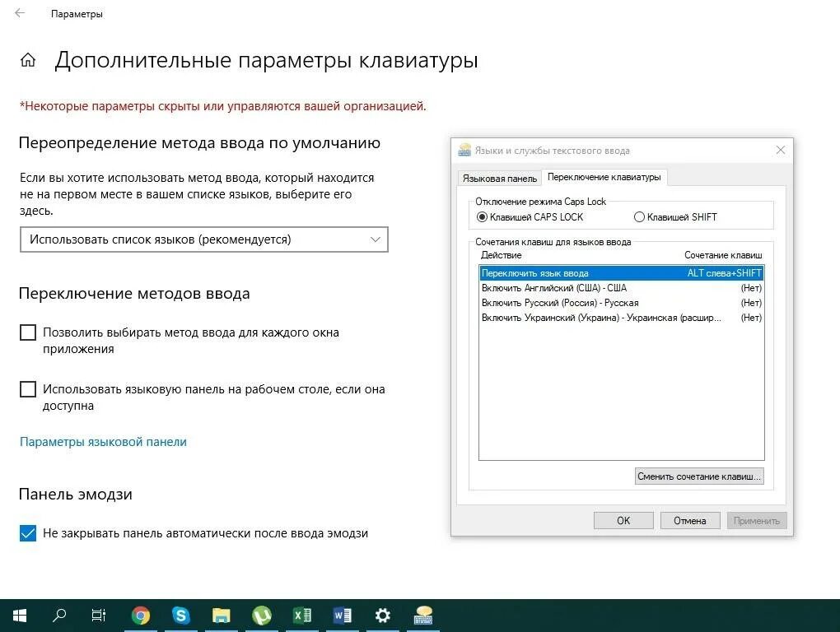Click the Действие column header
Screen dimensions: 840x632
pyautogui.click(x=501, y=255)
